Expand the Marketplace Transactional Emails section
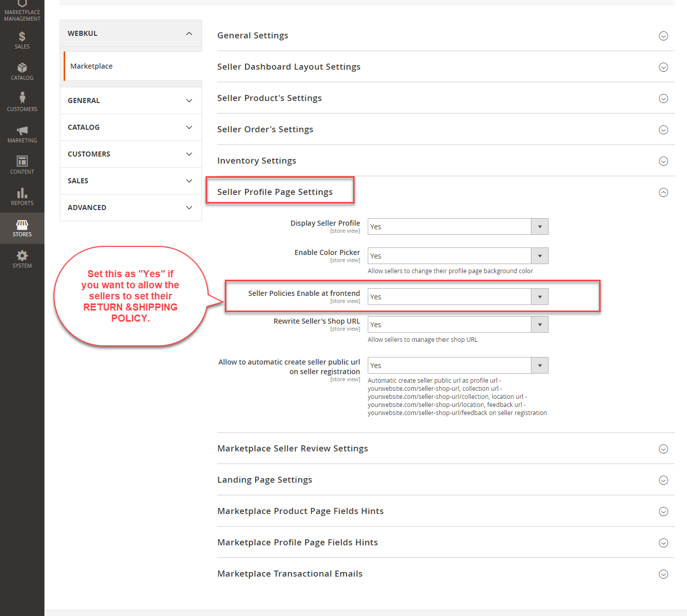 tap(663, 574)
